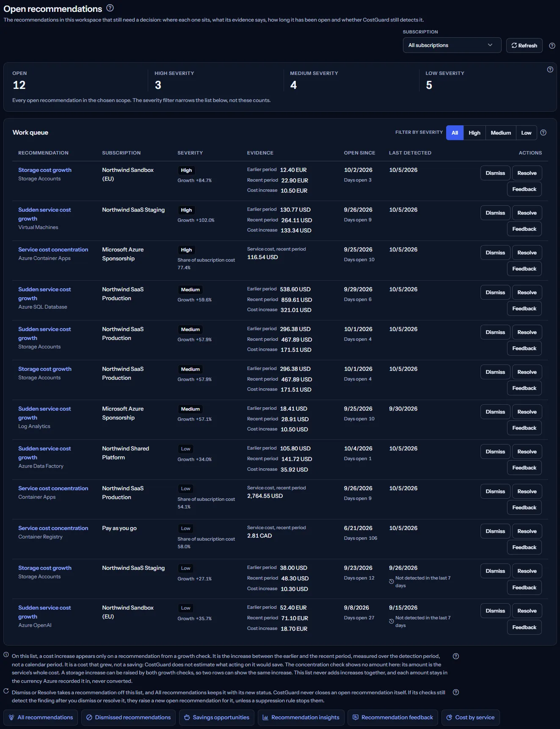Resolve the Azure SQL Database recommendation
This screenshot has height=729, width=560.
coord(527,293)
